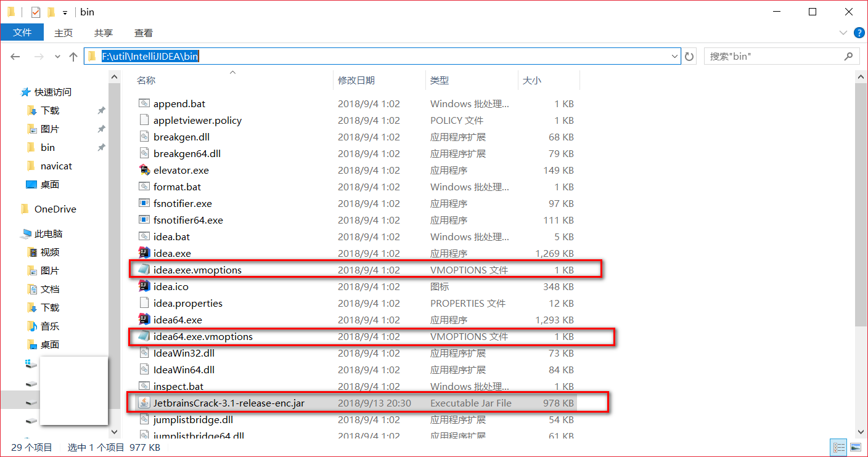Click the jumplistbridge.dll file icon

click(x=144, y=419)
